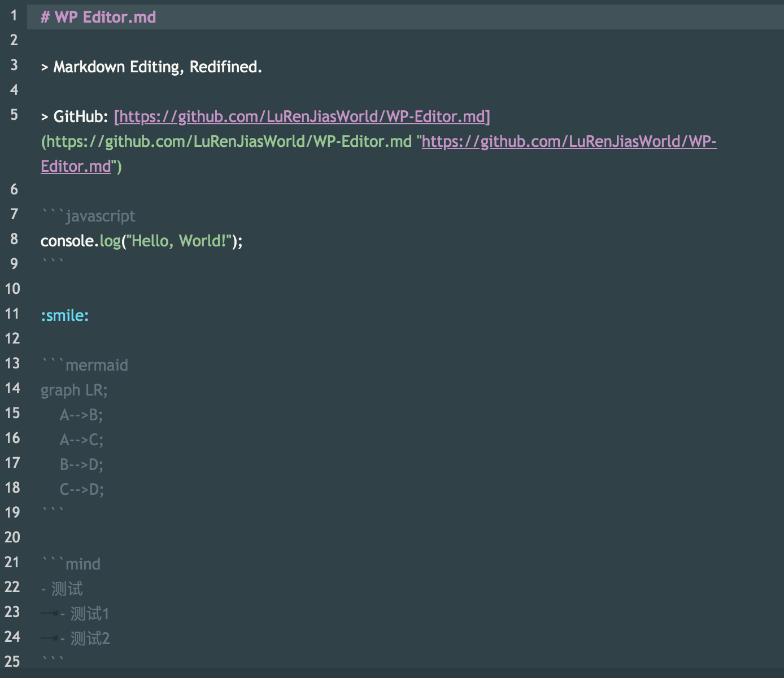Viewport: 784px width, 678px height.
Task: Click the closing backticks on line 9
Action: pyautogui.click(x=53, y=262)
